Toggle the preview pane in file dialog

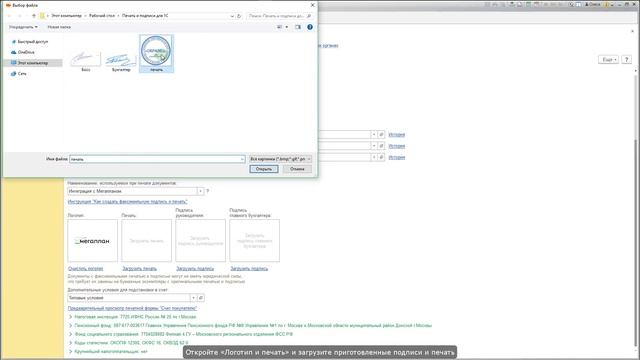(x=298, y=27)
